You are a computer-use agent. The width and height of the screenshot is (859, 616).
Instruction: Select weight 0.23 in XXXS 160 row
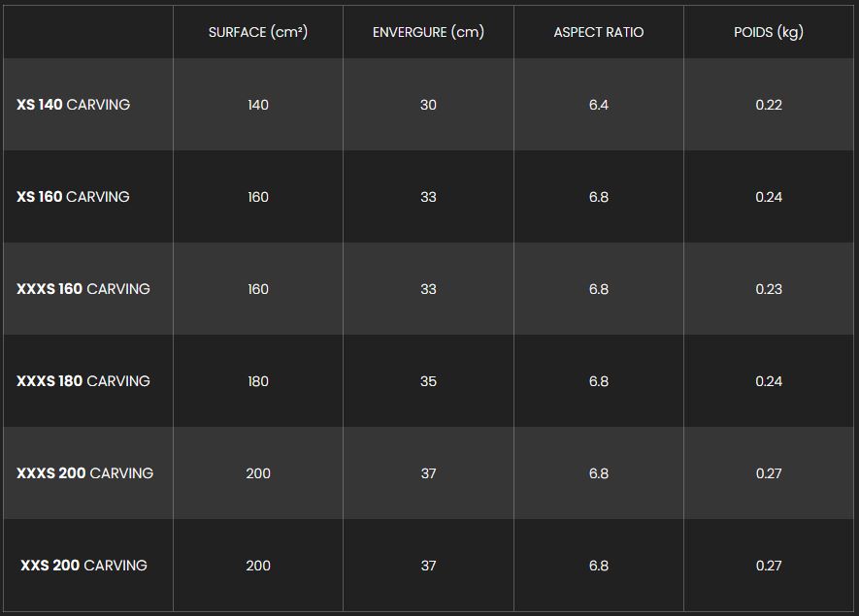(768, 289)
